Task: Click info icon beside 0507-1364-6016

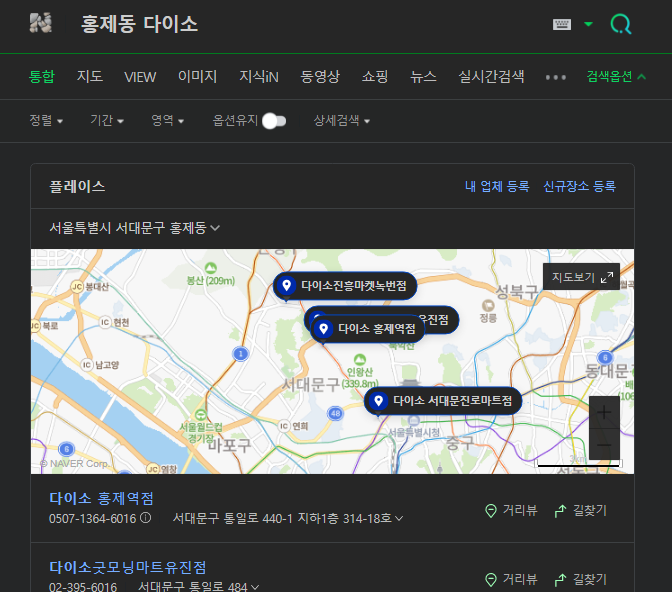Action: pos(146,518)
